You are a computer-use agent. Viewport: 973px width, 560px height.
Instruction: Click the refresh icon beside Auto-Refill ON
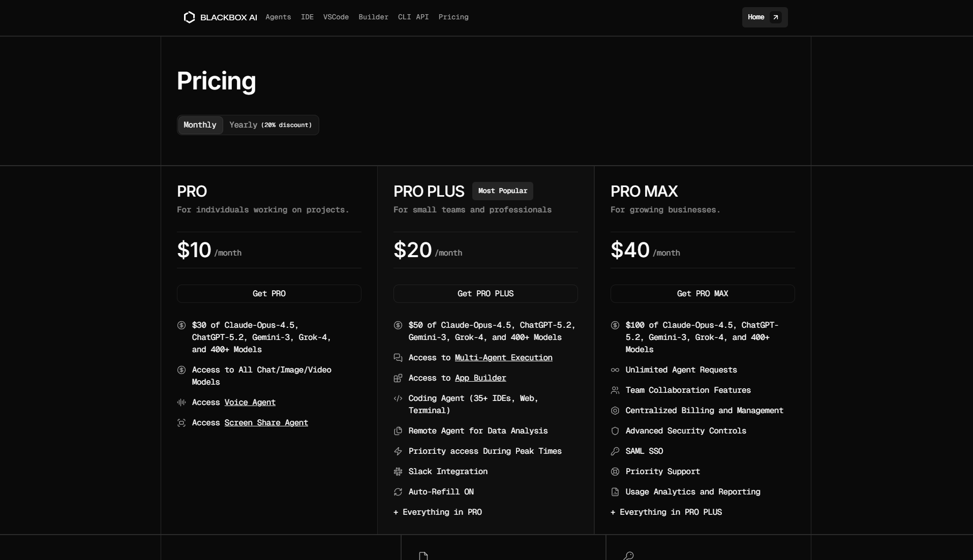398,492
